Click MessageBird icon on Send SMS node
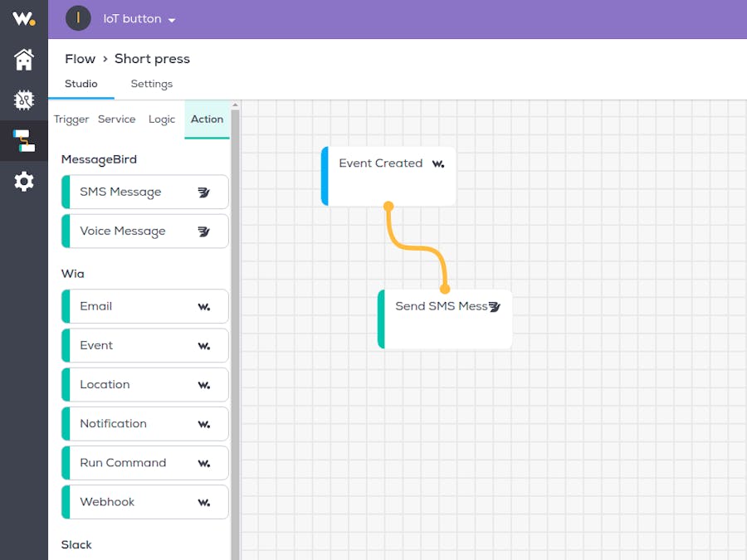747x560 pixels. point(495,307)
